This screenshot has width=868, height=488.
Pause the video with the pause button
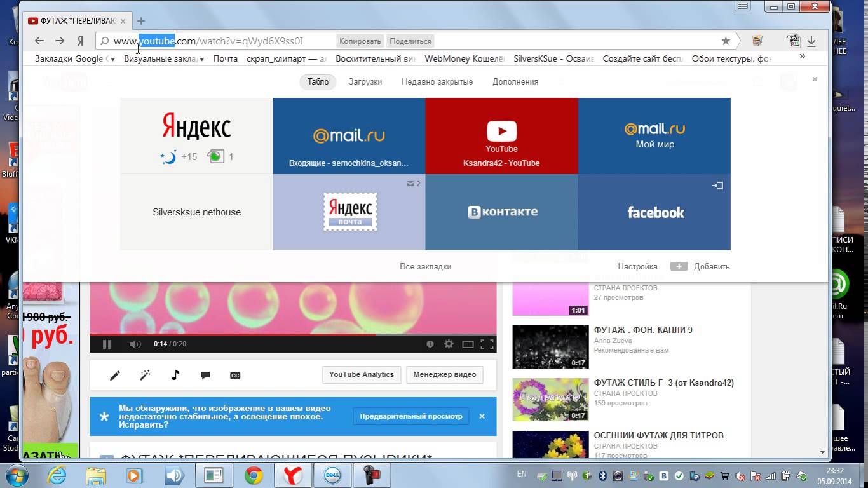107,344
